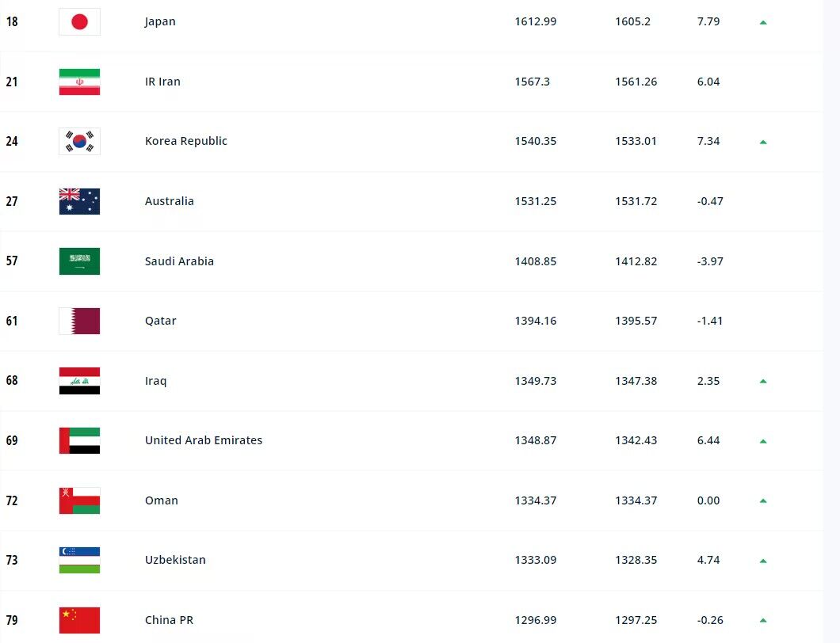Click the United Arab Emirates flag
The height and width of the screenshot is (643, 840).
pyautogui.click(x=79, y=440)
